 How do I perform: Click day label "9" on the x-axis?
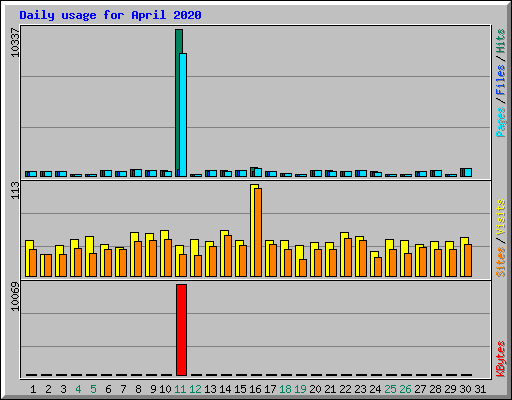(x=153, y=389)
